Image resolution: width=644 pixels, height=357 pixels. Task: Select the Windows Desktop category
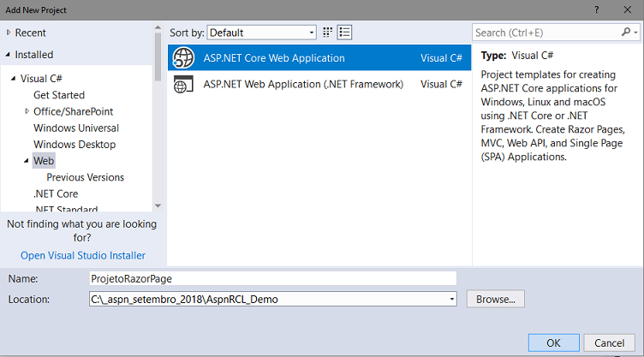75,144
